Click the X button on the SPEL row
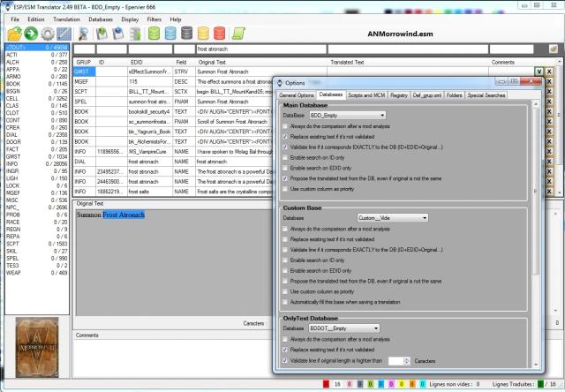Image resolution: width=565 pixels, height=392 pixels. click(x=549, y=102)
